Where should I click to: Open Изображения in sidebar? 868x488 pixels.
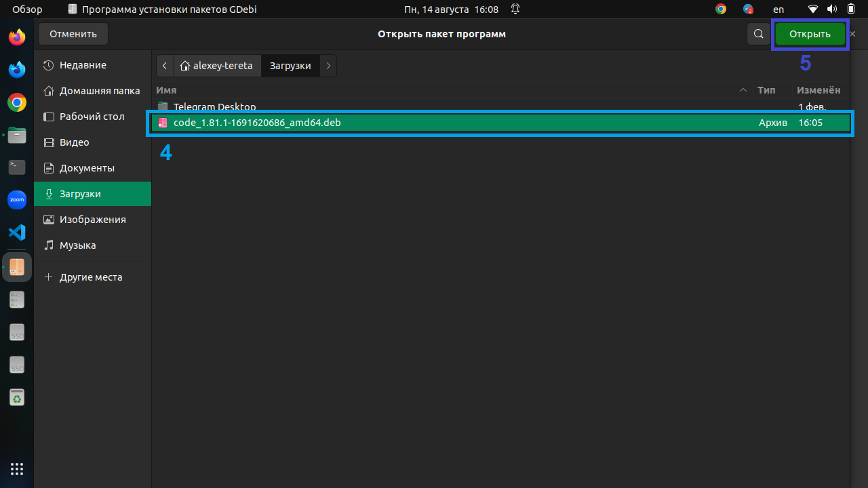tap(92, 220)
